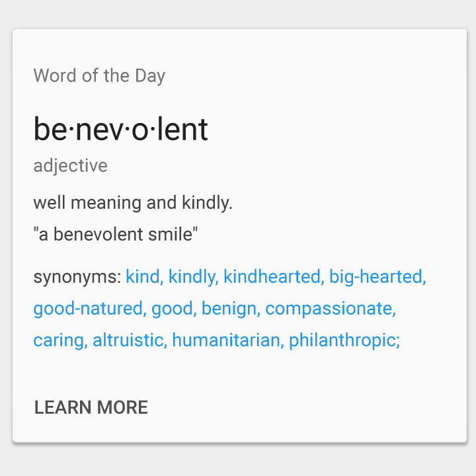Open the 'kind' synonym link
The height and width of the screenshot is (476, 476).
point(143,276)
